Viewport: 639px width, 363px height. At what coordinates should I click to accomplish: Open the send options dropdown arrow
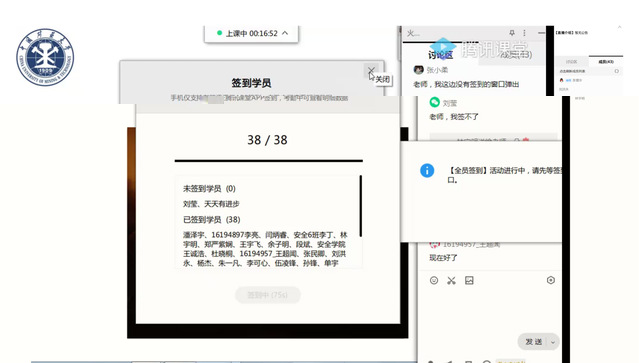coord(553,342)
